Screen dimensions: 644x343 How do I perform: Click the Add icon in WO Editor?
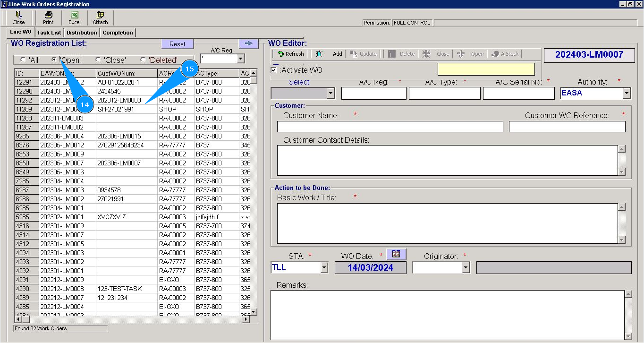coord(320,54)
